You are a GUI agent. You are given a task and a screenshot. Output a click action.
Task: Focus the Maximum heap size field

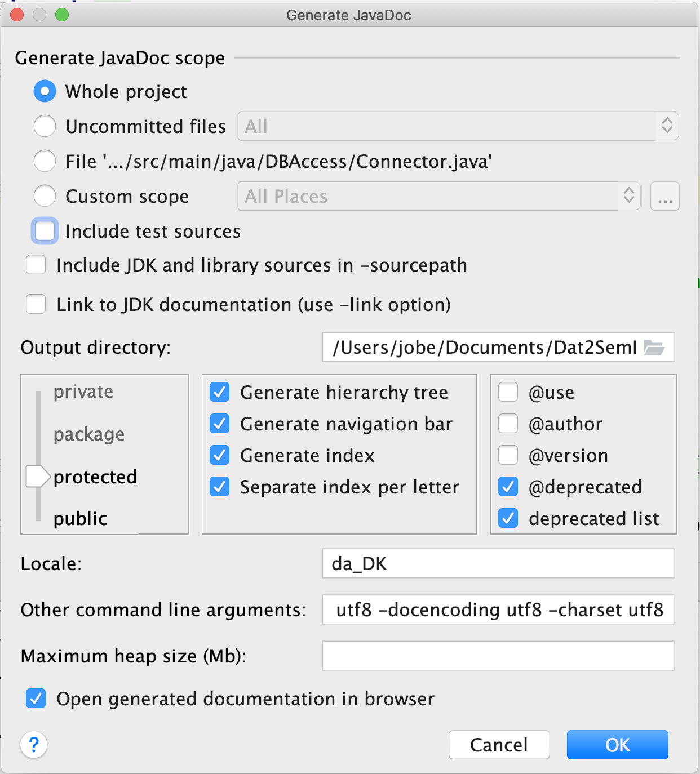click(x=498, y=656)
